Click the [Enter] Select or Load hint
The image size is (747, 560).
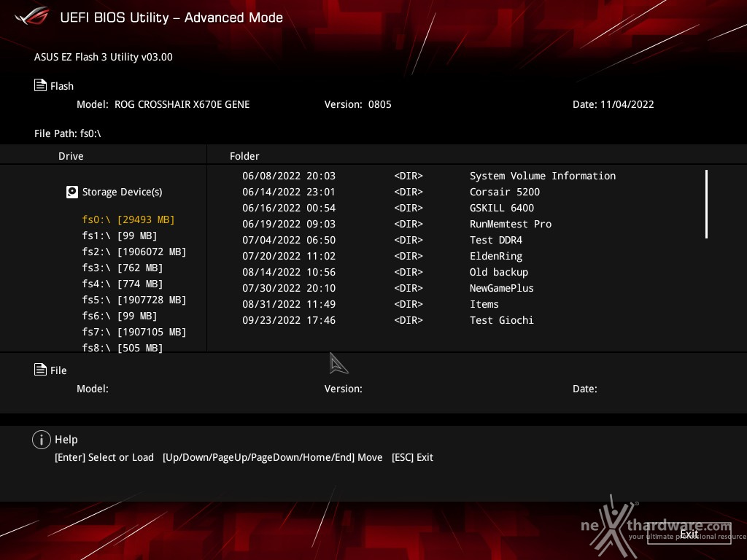(104, 457)
